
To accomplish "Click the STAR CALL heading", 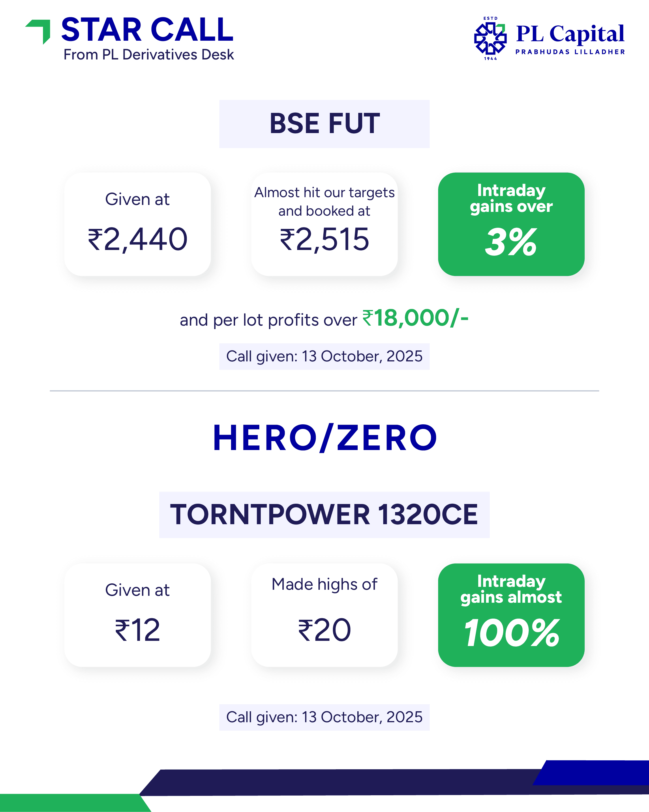I will point(147,30).
